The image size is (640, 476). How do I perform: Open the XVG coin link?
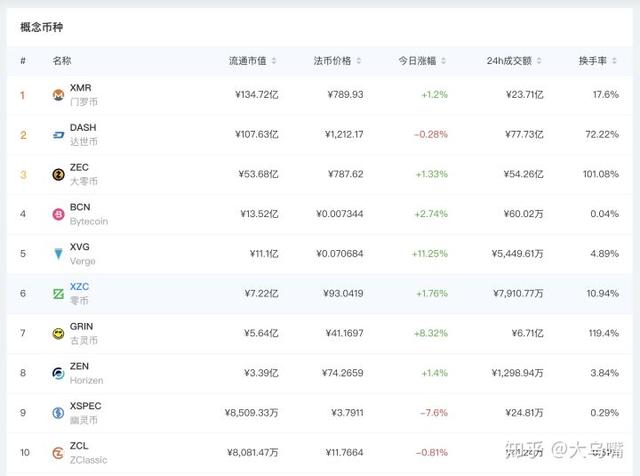coord(80,247)
